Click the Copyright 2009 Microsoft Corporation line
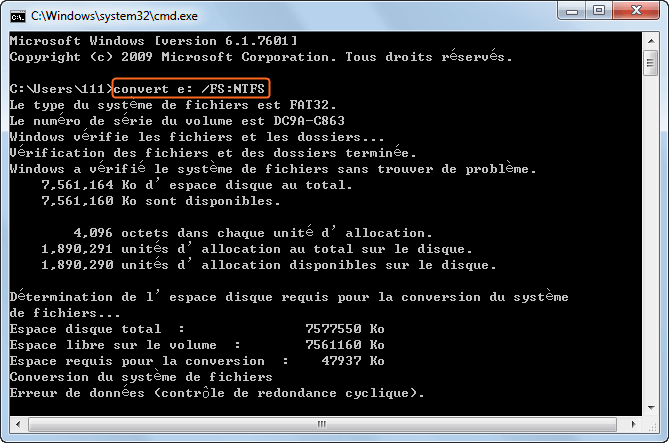This screenshot has width=669, height=443. [x=261, y=57]
